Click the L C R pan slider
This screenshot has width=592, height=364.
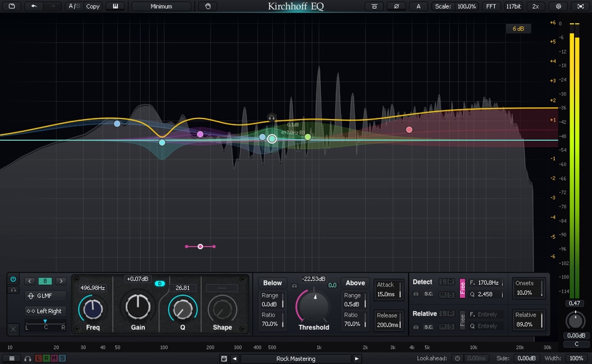(45, 324)
